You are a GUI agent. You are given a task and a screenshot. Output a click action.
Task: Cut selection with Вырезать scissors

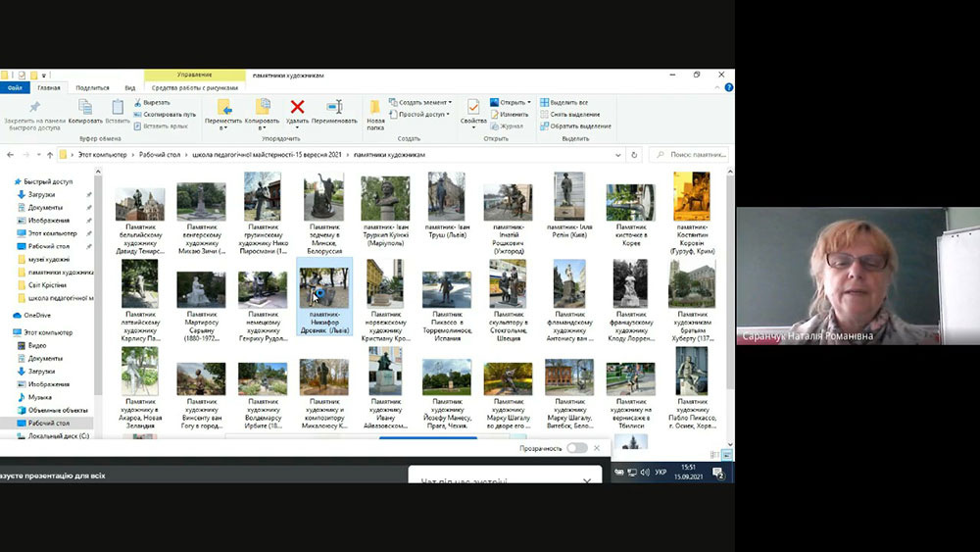tap(151, 103)
